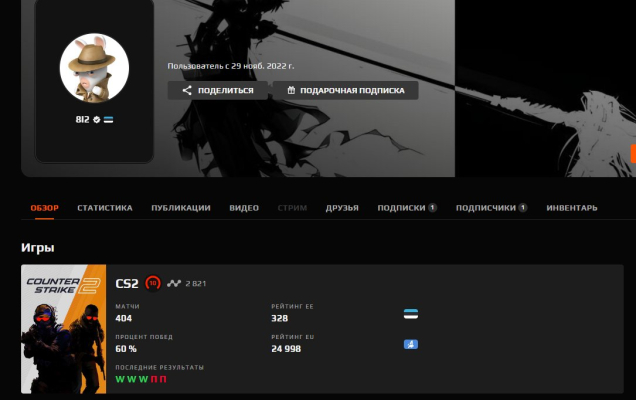Image resolution: width=636 pixels, height=400 pixels.
Task: Click the orange widget at the right edge
Action: (x=632, y=153)
